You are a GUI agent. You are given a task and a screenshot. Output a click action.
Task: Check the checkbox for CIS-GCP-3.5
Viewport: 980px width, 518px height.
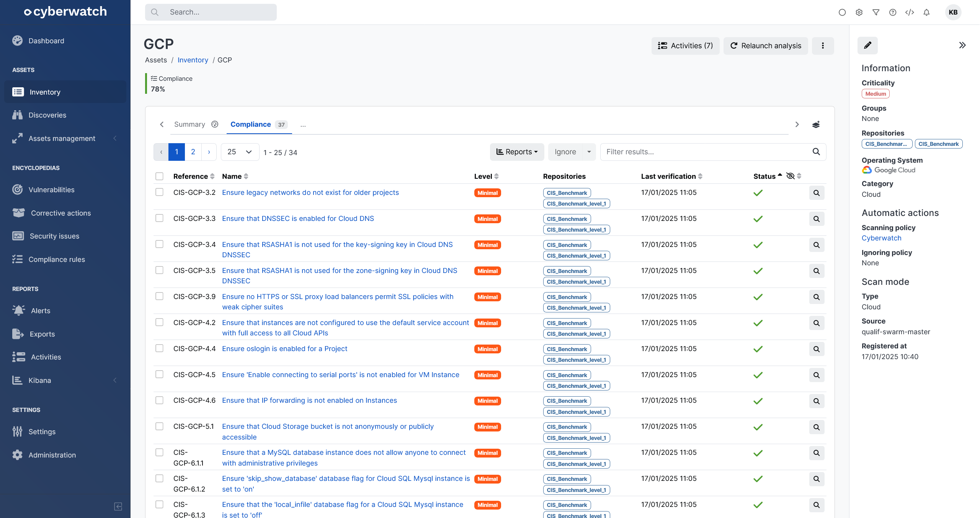tap(159, 270)
